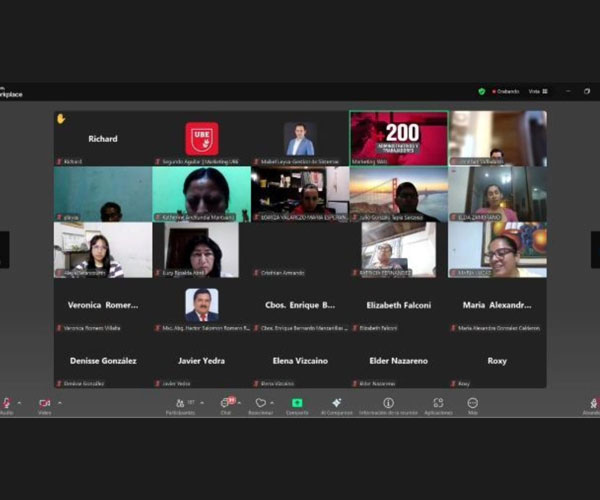The image size is (600, 500).
Task: Click muted mic icon beside Denisse González label
Action: tap(59, 383)
